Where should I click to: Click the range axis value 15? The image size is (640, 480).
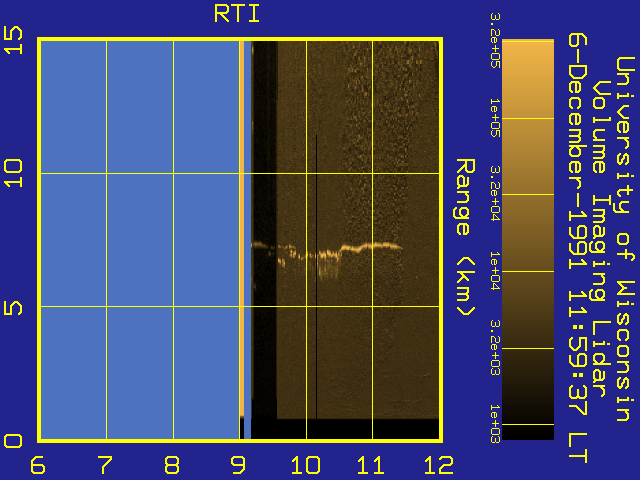13,40
